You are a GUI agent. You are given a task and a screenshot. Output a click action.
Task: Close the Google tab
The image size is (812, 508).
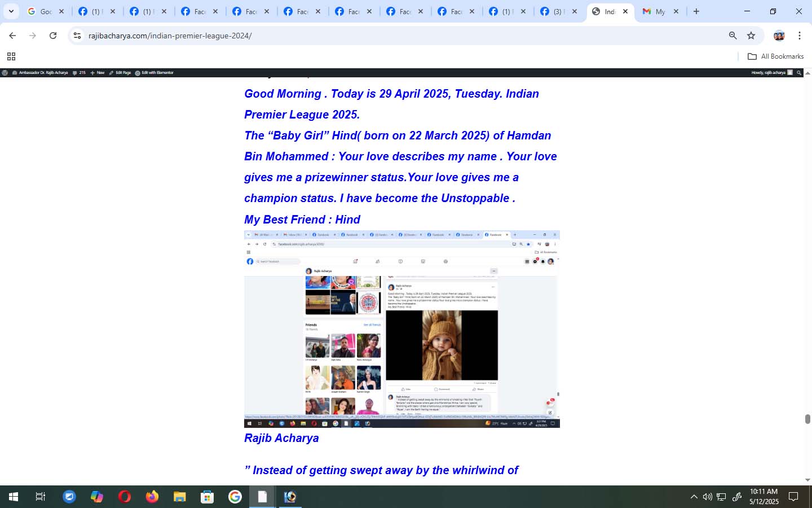point(61,11)
